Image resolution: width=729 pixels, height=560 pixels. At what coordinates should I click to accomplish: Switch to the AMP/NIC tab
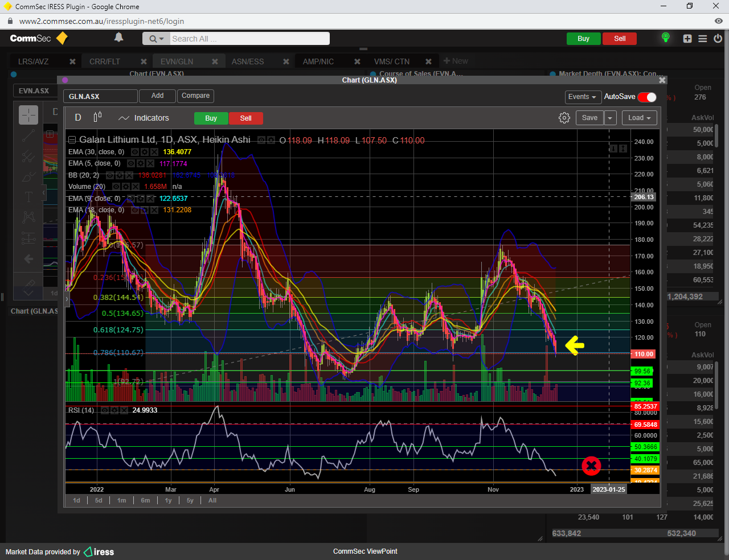(318, 61)
